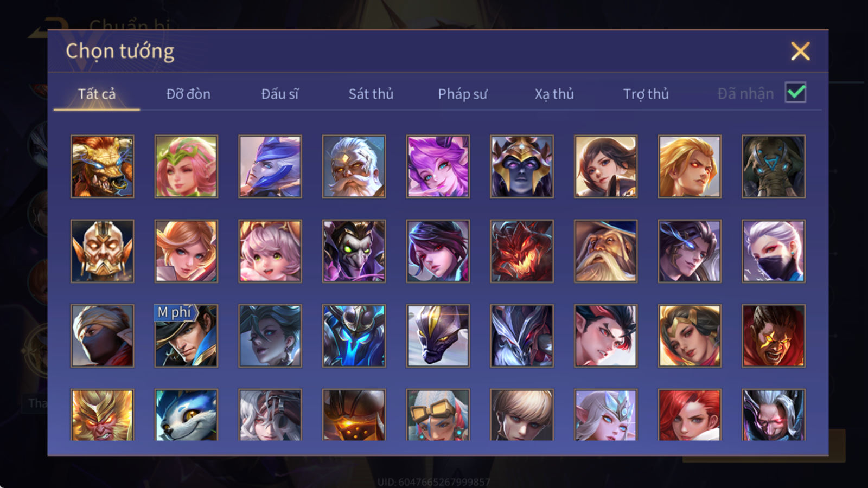Image resolution: width=868 pixels, height=488 pixels.
Task: Choose the masked white-haired ninja girl portrait
Action: tap(774, 251)
